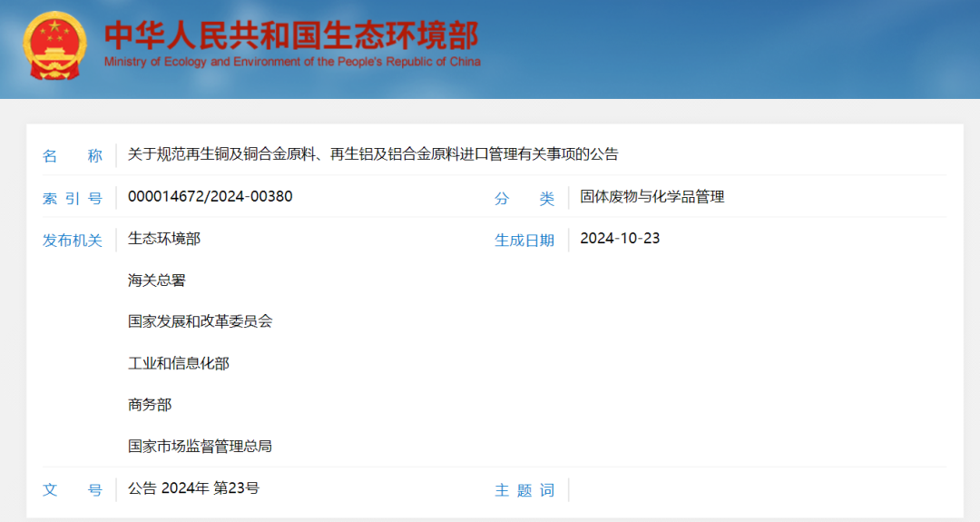Click the 生成日期 field label

tap(524, 241)
